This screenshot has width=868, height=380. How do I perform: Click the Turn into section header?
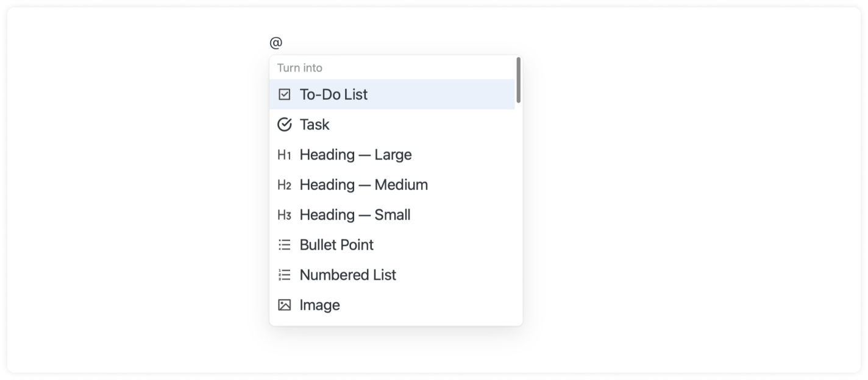(300, 68)
